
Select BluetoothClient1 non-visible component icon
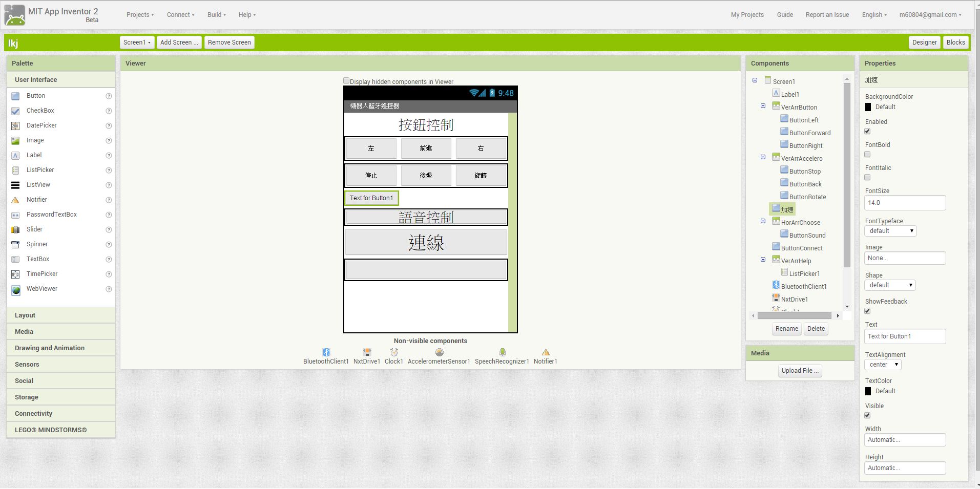(326, 352)
